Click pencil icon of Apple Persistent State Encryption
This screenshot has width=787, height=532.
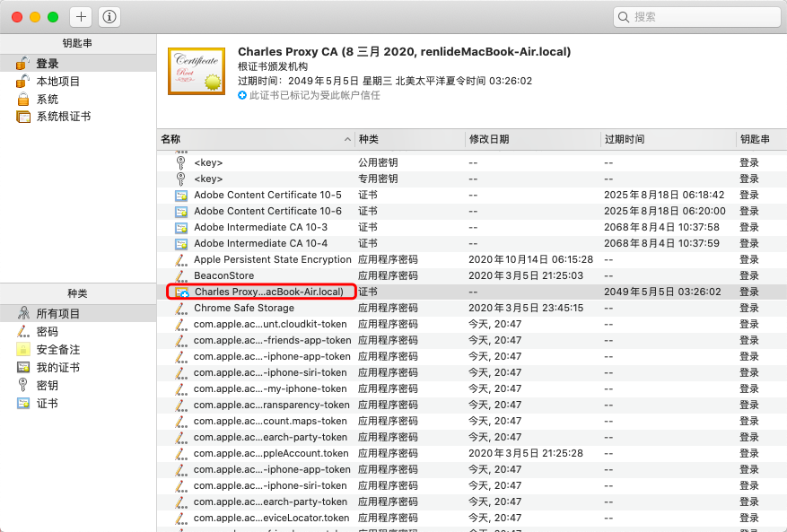point(180,259)
